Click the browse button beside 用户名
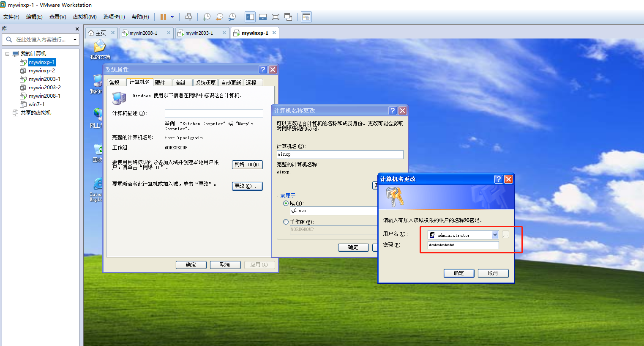Image resolution: width=644 pixels, height=346 pixels. (505, 235)
